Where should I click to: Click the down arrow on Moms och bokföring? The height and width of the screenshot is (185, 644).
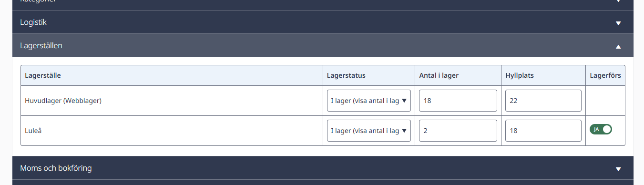click(618, 169)
